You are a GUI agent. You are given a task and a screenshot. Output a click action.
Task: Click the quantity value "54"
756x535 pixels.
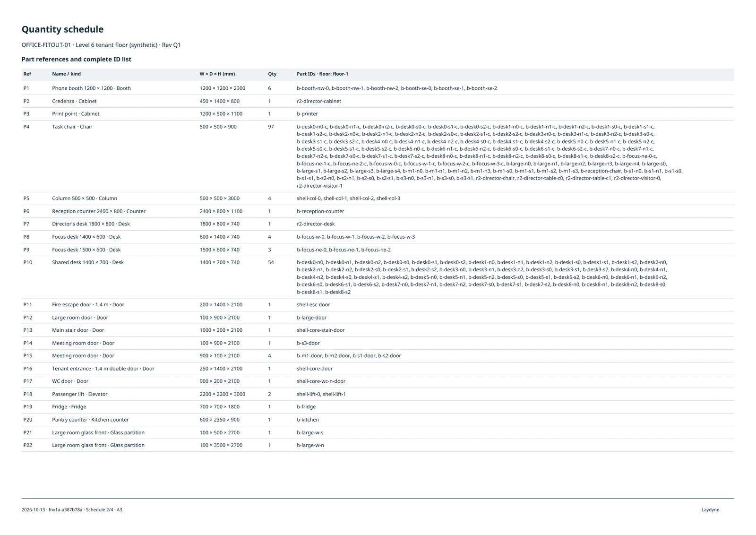(x=271, y=262)
